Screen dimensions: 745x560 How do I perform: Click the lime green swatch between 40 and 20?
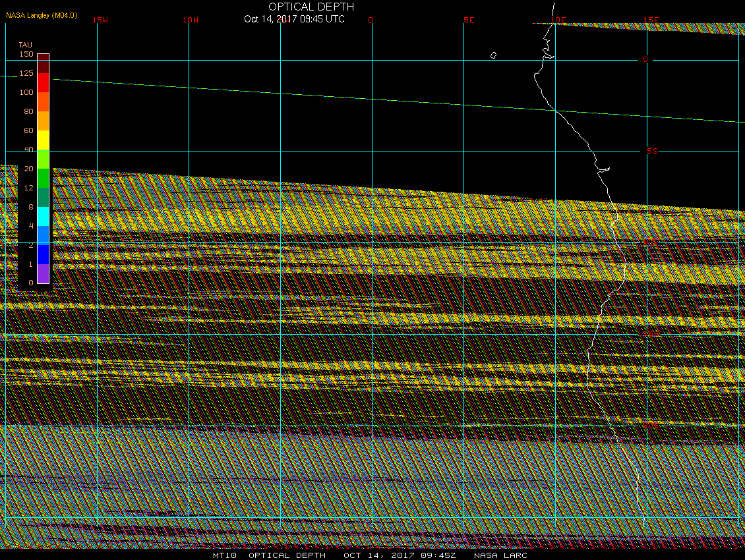44,159
